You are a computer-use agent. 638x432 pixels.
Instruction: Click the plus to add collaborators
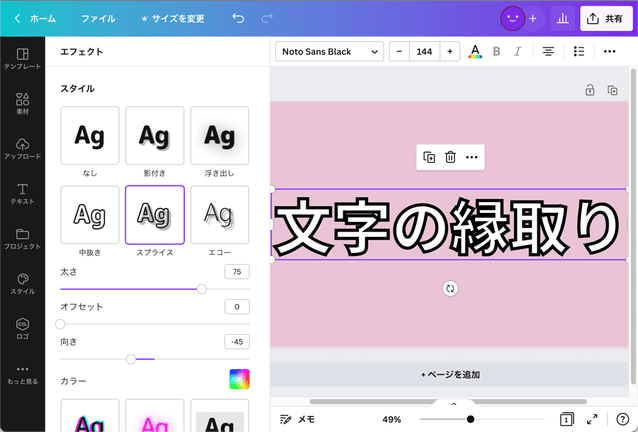533,18
